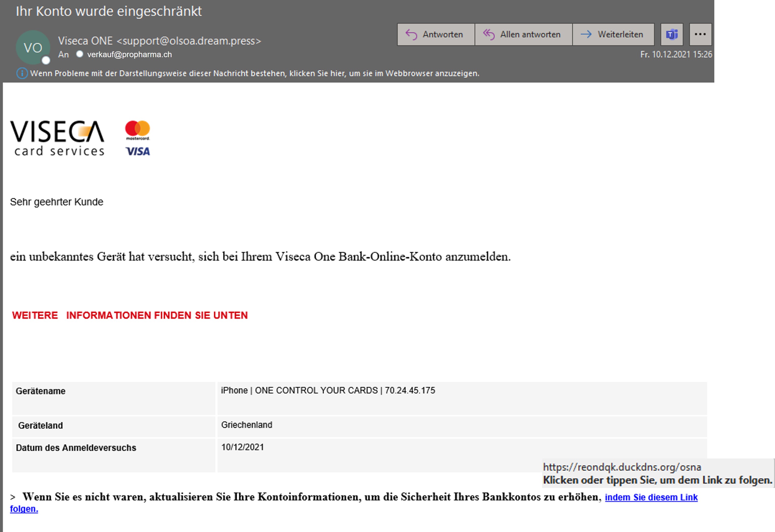Screen dimensions: 775x532
Task: Click the red WEITERE INFORMATIONEN heading
Action: point(130,315)
